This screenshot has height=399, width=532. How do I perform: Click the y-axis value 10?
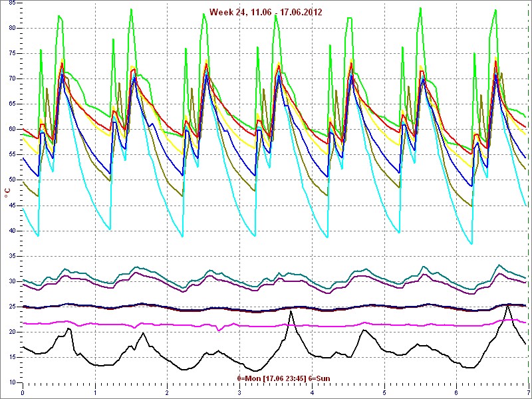pyautogui.click(x=11, y=383)
